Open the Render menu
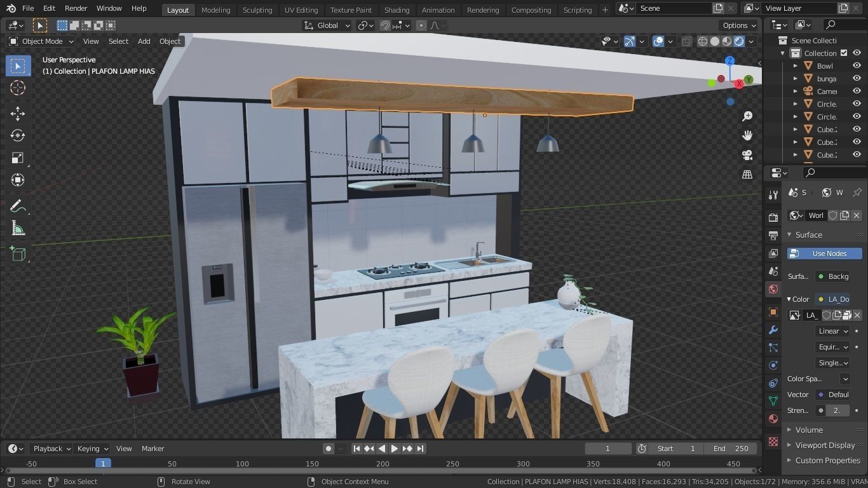 76,8
